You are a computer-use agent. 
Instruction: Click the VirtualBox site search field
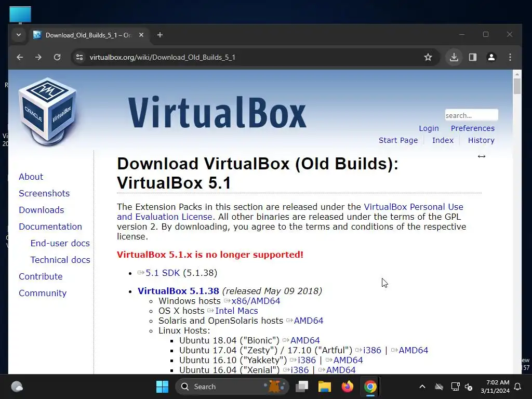coord(471,115)
